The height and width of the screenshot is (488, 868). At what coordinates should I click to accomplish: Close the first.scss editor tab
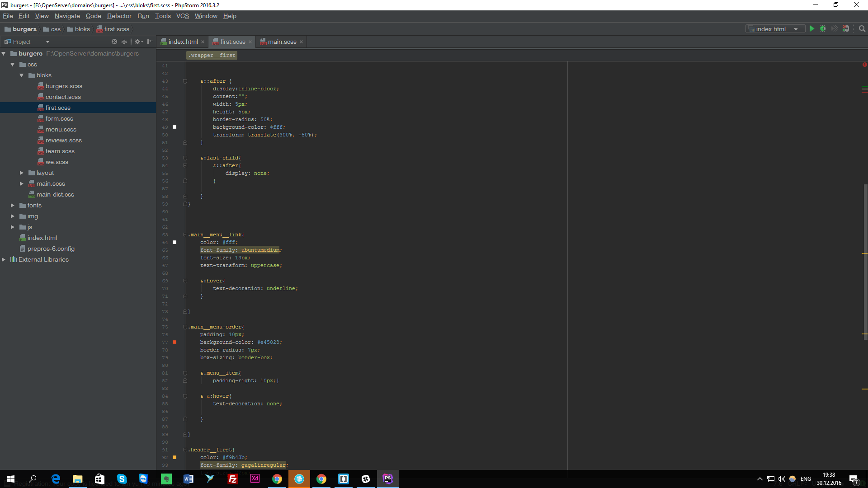(250, 42)
